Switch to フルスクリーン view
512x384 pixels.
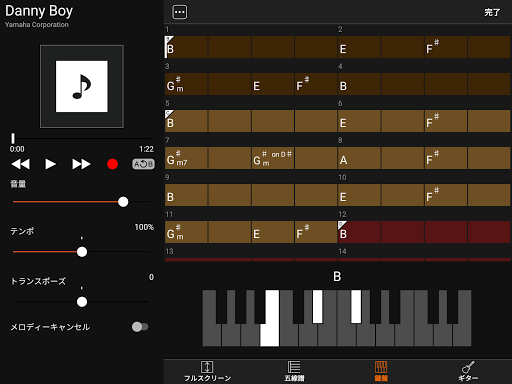coord(207,371)
